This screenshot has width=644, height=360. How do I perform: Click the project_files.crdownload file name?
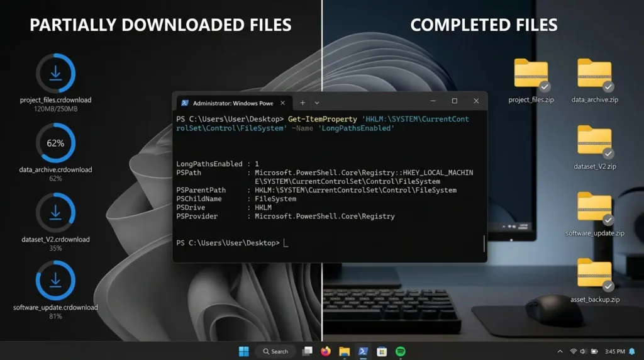click(x=55, y=100)
